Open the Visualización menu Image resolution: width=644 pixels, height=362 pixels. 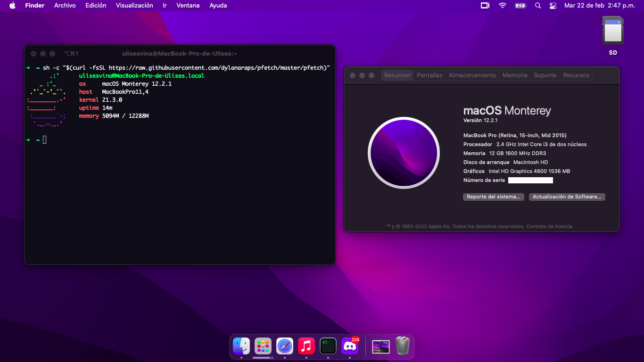pos(134,6)
